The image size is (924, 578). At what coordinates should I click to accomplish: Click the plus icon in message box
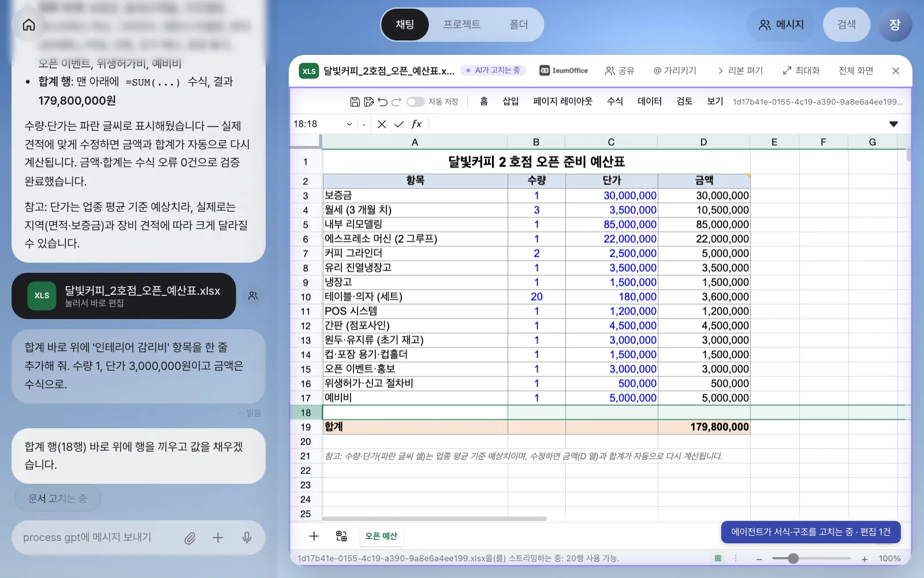(x=218, y=538)
